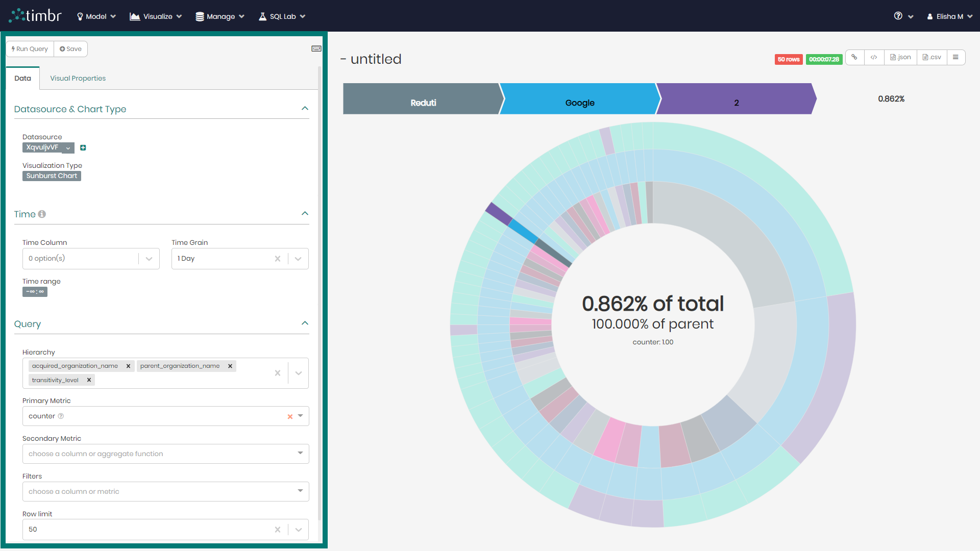The image size is (980, 551).
Task: Remove transitivity_level from the Hierarchy
Action: [x=89, y=380]
